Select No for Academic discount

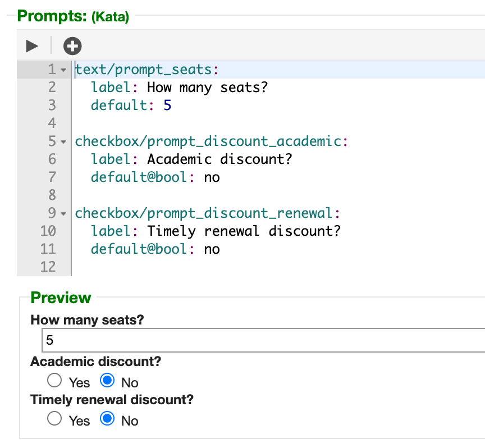point(107,380)
